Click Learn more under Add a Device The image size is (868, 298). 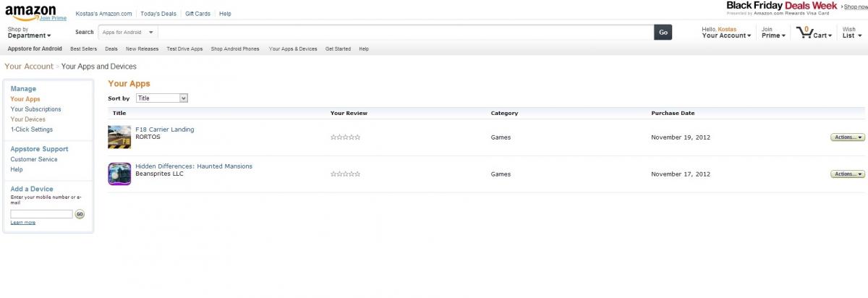click(23, 223)
